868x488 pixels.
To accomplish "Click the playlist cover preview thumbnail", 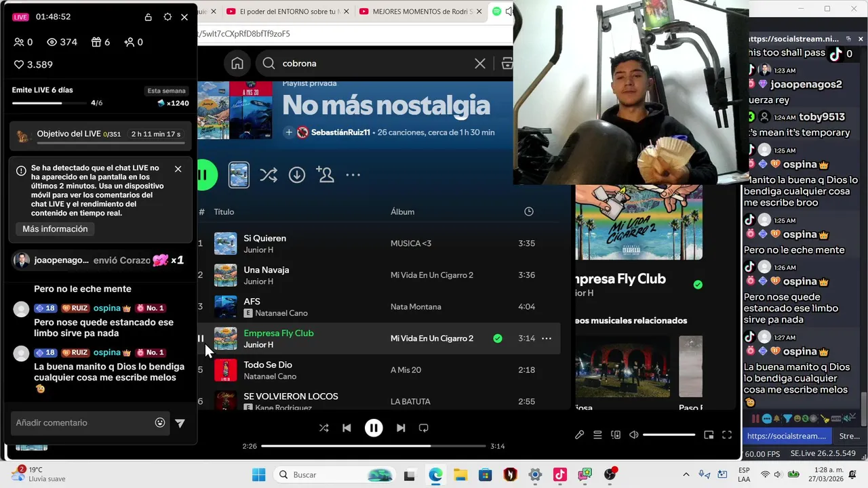I will click(239, 175).
